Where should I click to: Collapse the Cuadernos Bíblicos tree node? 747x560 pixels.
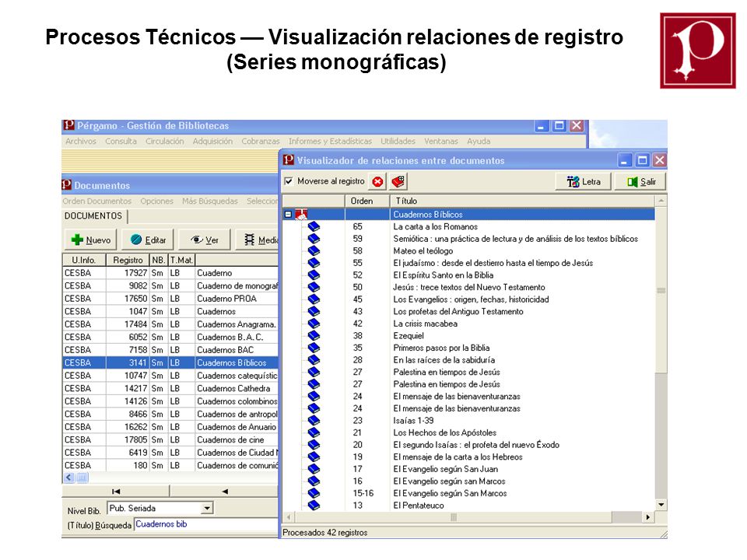tap(288, 215)
